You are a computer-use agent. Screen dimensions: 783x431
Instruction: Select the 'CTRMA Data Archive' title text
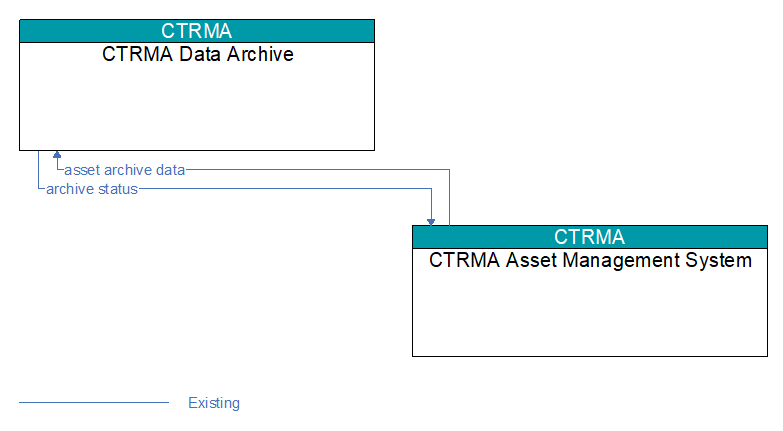[198, 54]
